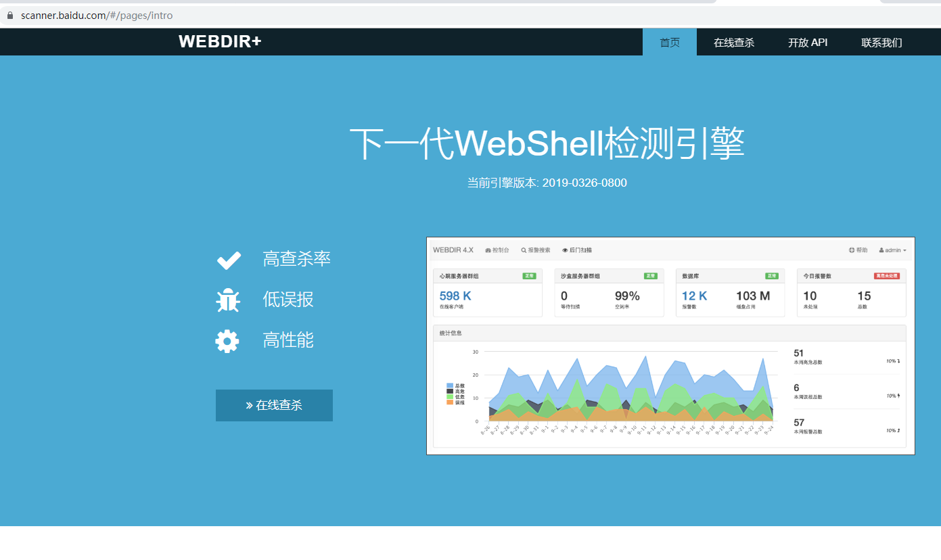
Task: Click the blue 总数 legend swatch
Action: pos(450,386)
